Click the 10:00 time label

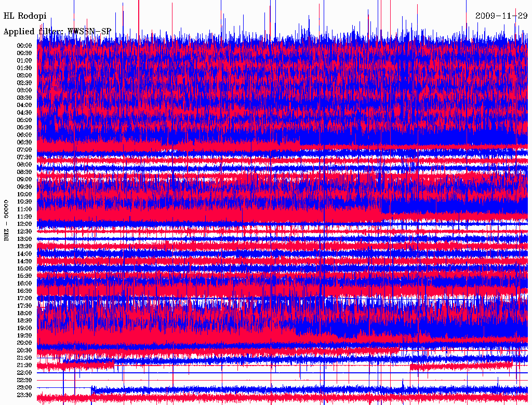[24, 194]
